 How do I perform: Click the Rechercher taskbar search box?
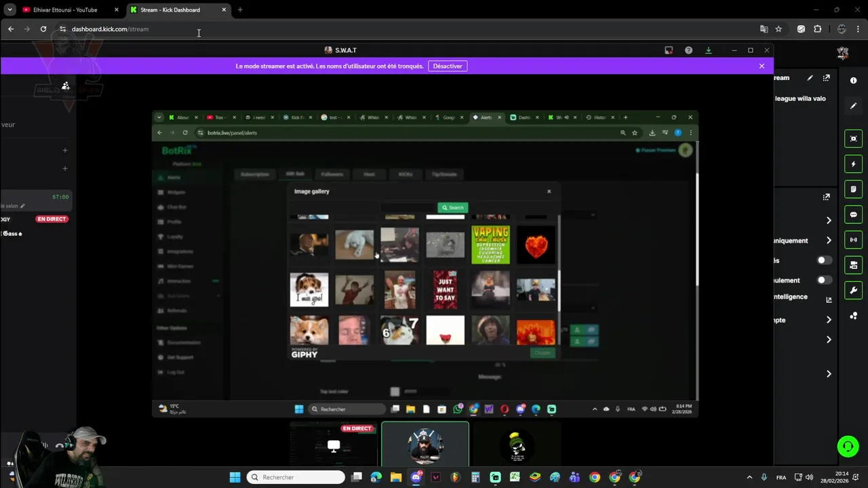[x=296, y=477]
